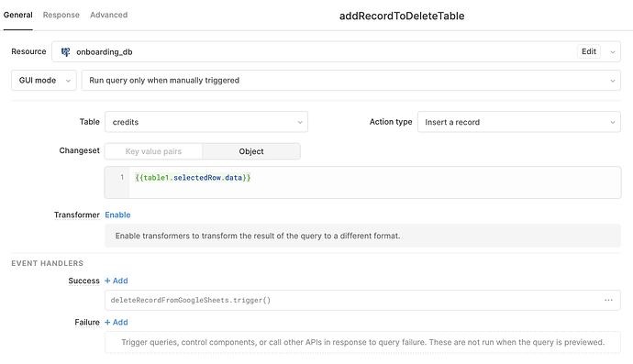Add a Success event handler
This screenshot has width=633, height=364.
(117, 281)
